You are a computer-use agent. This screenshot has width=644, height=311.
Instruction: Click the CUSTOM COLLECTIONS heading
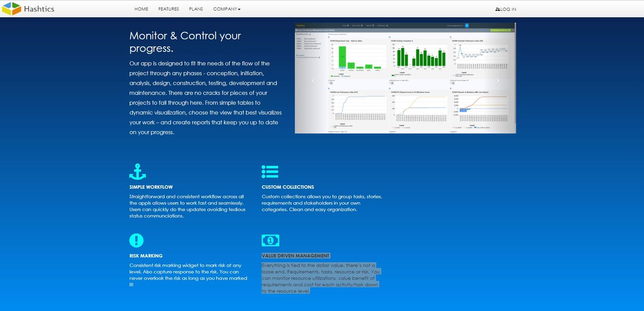pos(288,187)
